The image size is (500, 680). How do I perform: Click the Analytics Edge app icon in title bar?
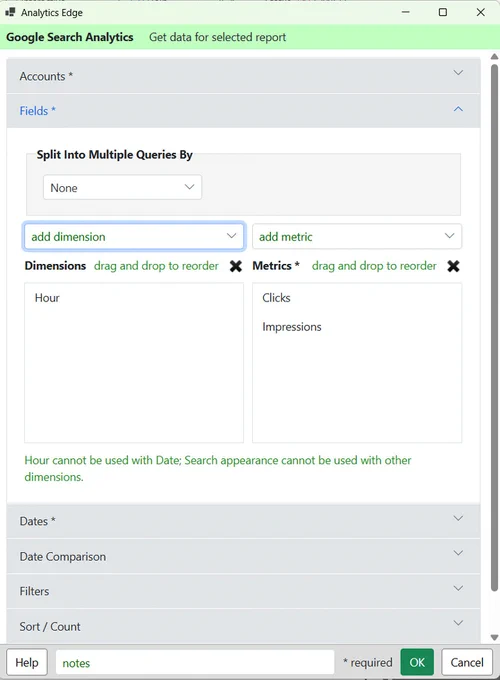[x=10, y=12]
